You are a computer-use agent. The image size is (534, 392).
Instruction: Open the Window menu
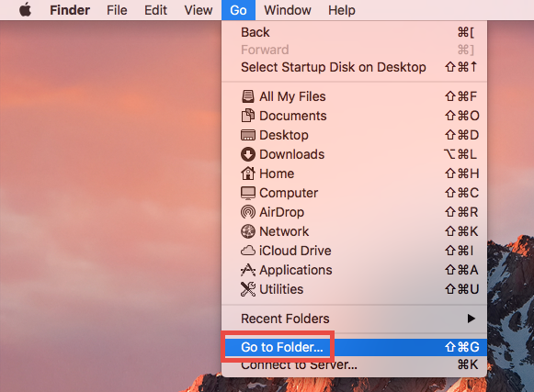pyautogui.click(x=288, y=10)
